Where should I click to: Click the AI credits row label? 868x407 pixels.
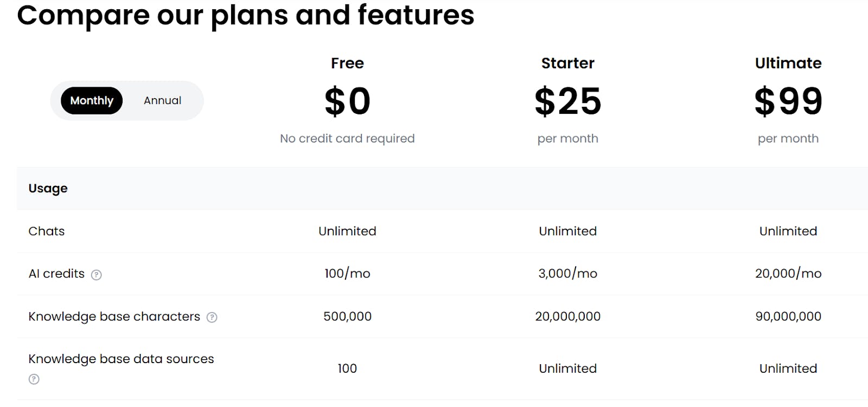56,274
